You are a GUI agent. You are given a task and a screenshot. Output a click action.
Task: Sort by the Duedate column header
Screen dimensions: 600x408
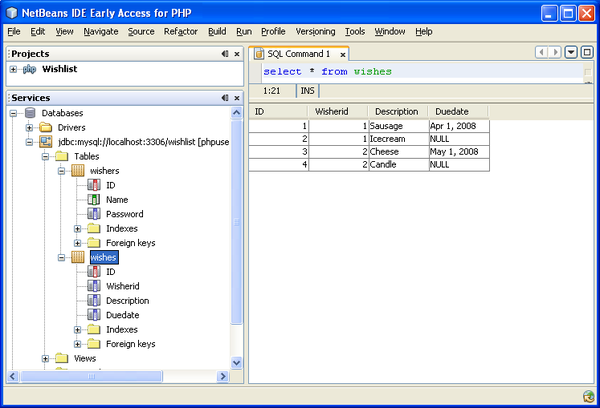click(x=458, y=111)
